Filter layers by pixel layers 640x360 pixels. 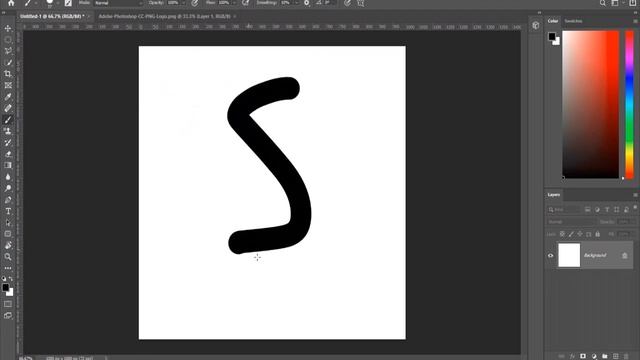587,209
